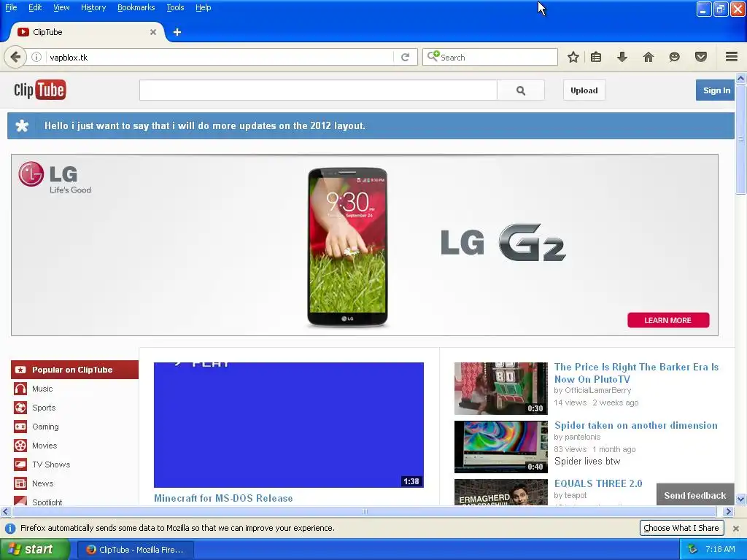Open the View menu
The width and height of the screenshot is (747, 560).
click(61, 7)
